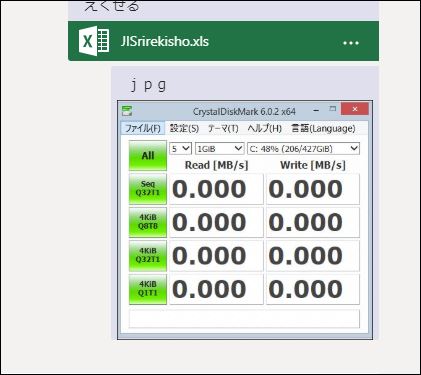Open the drive dropdown showing C: 48%
This screenshot has height=375, width=421.
[x=303, y=149]
